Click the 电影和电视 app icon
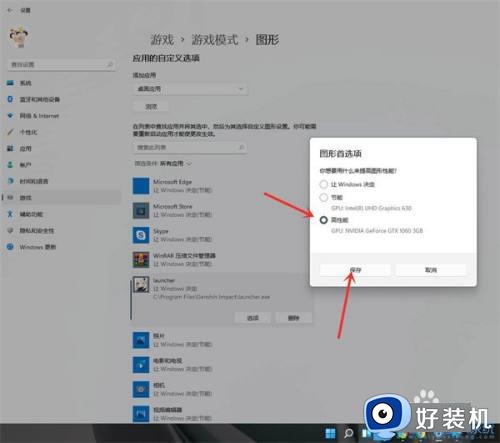The image size is (500, 443). [141, 365]
